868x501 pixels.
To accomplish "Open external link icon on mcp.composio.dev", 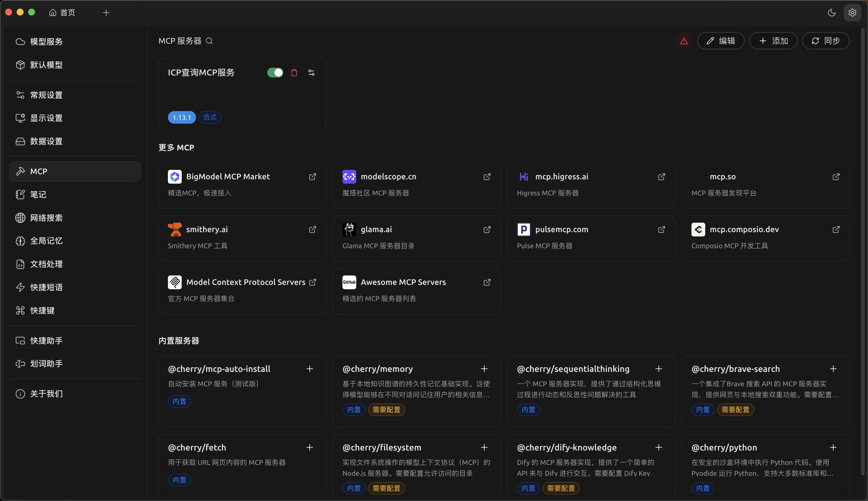I will (x=836, y=230).
